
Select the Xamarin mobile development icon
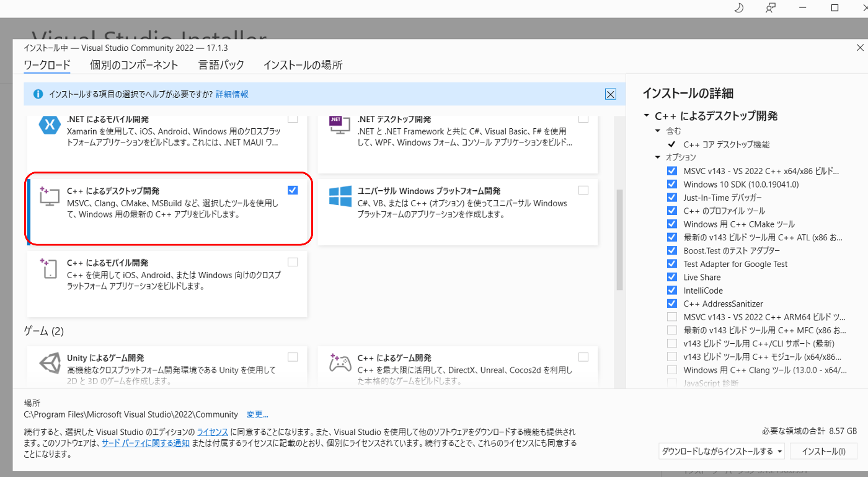[x=49, y=125]
